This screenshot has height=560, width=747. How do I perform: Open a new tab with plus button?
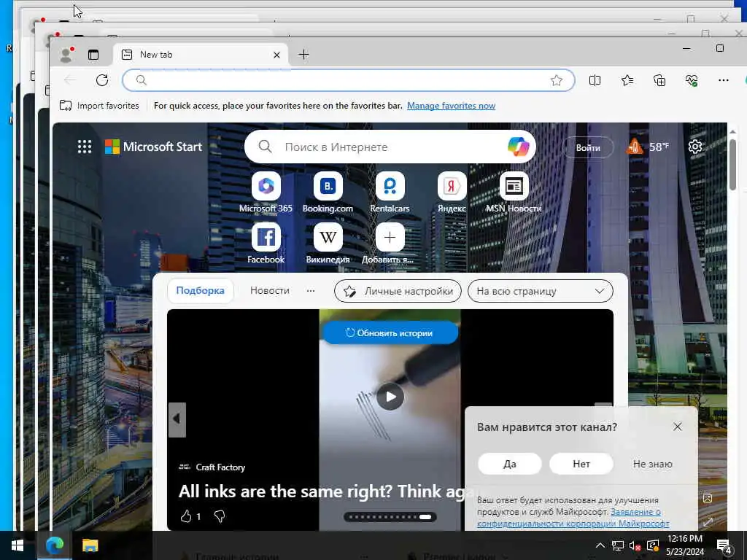[x=303, y=55]
